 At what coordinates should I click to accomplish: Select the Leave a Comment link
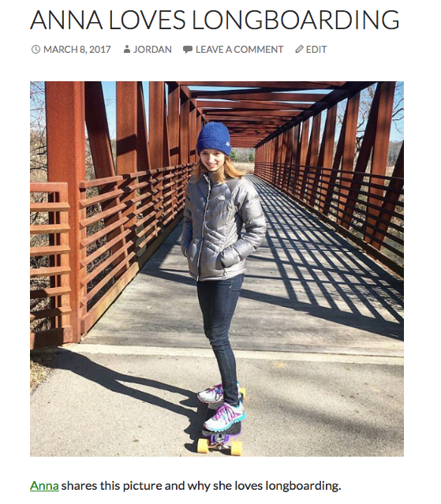pyautogui.click(x=240, y=50)
